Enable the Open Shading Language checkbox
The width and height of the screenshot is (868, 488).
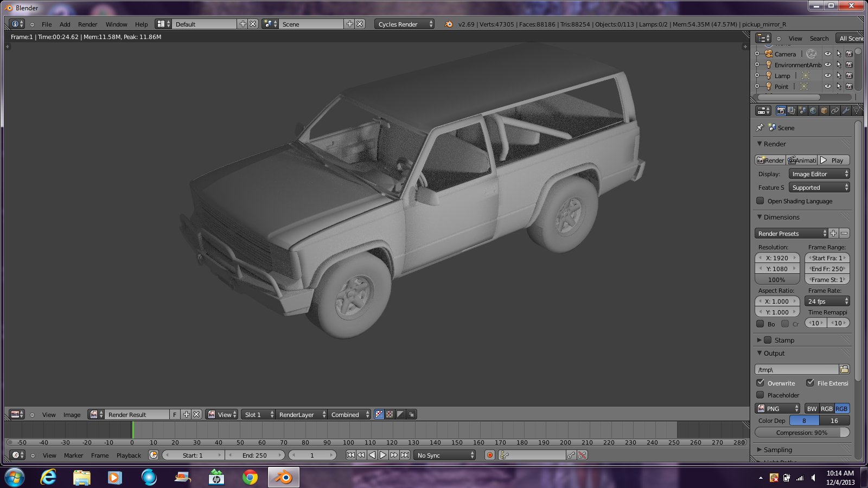[x=761, y=201]
